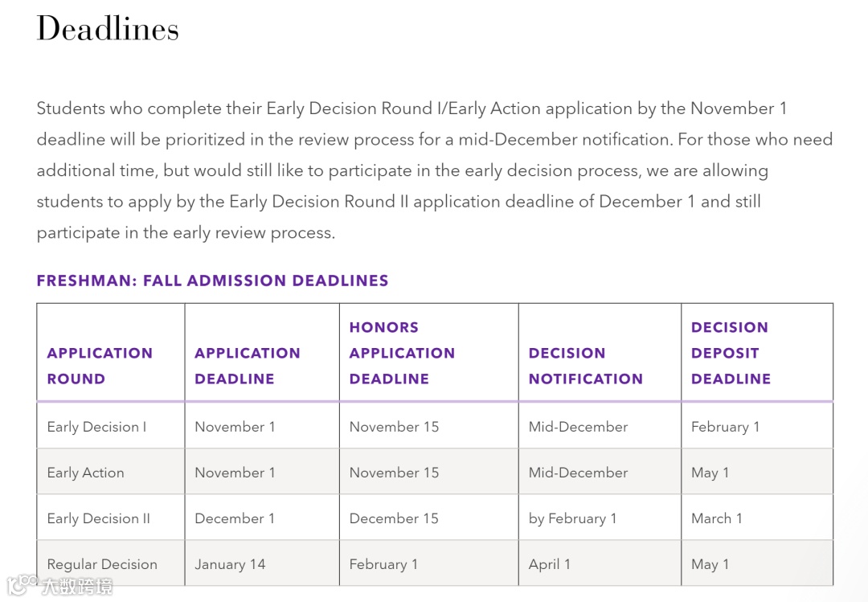This screenshot has height=602, width=868.
Task: Click the March 1 deposit deadline cell
Action: coord(716,518)
